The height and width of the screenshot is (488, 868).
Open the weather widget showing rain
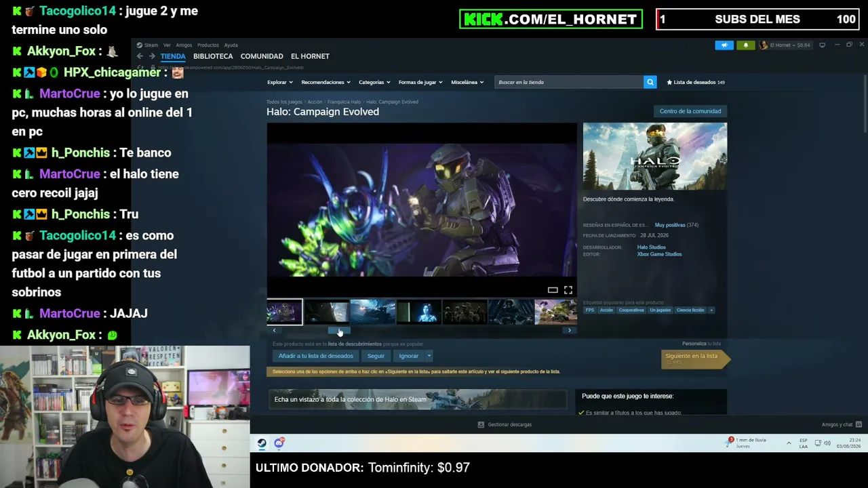(746, 443)
